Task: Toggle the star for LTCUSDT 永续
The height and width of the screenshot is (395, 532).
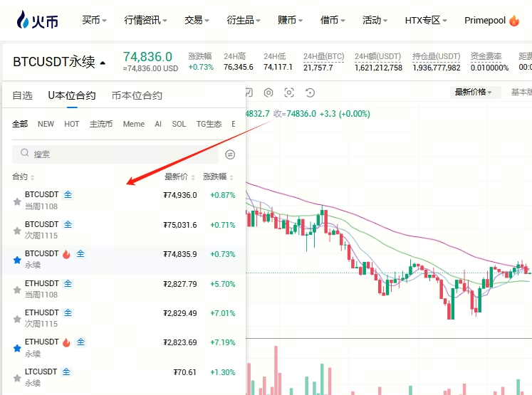Action: point(17,378)
